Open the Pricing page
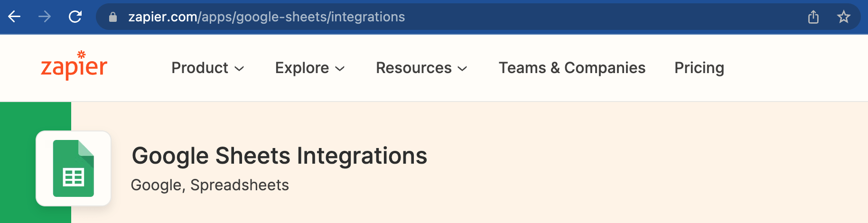This screenshot has height=223, width=868. coord(699,68)
